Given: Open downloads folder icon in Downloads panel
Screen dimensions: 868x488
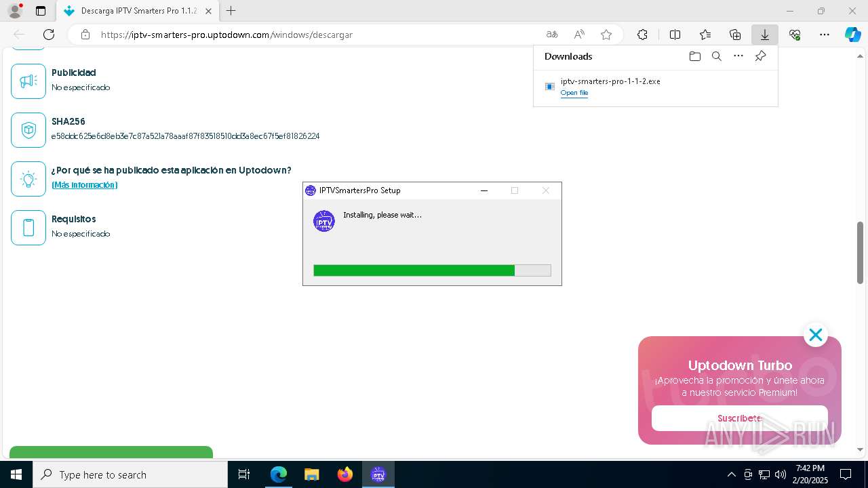Looking at the screenshot, I should point(694,56).
